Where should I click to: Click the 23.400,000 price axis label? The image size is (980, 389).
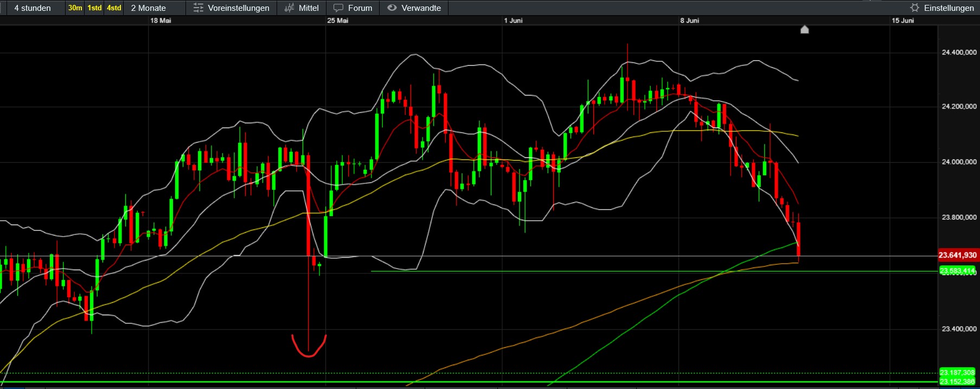pos(959,329)
